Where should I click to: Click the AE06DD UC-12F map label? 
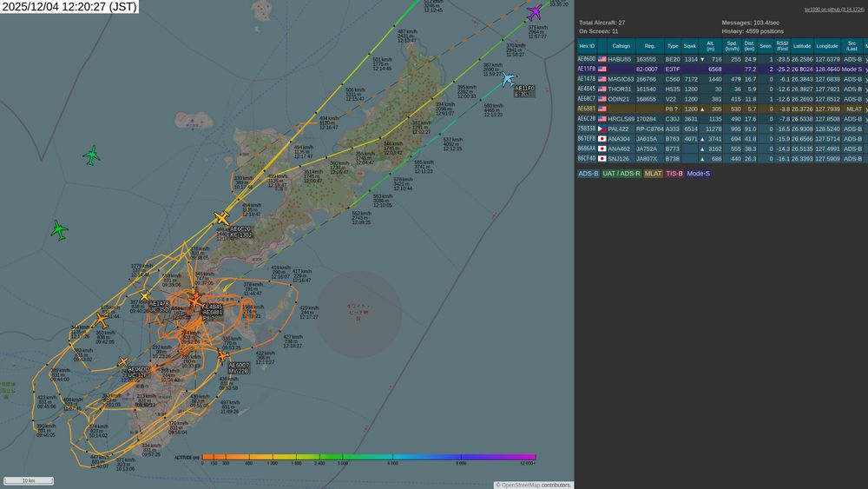(138, 372)
